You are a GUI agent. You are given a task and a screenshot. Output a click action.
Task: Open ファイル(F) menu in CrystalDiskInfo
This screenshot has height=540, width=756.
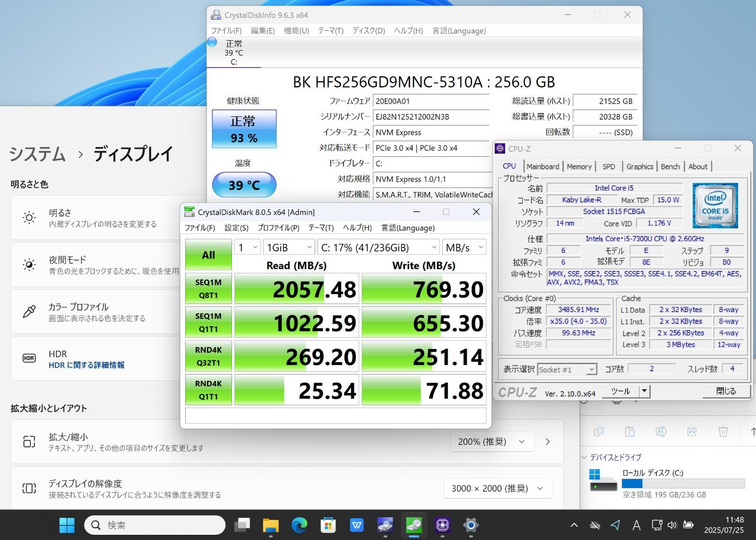pos(226,31)
